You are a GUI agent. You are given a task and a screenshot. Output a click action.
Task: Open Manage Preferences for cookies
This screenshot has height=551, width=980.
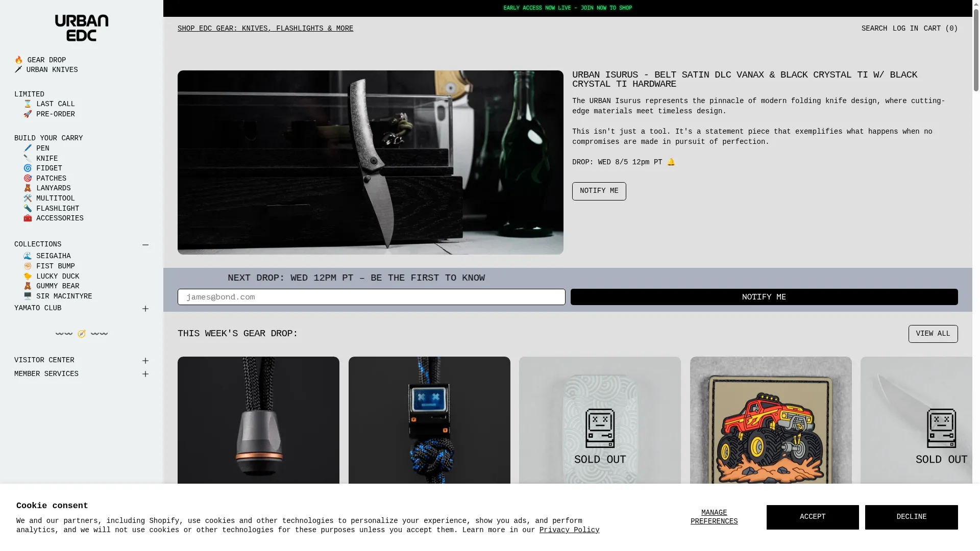(714, 517)
